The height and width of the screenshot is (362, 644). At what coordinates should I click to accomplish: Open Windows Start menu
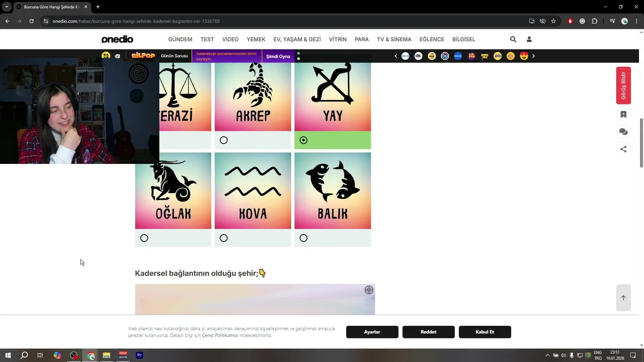tap(8, 355)
